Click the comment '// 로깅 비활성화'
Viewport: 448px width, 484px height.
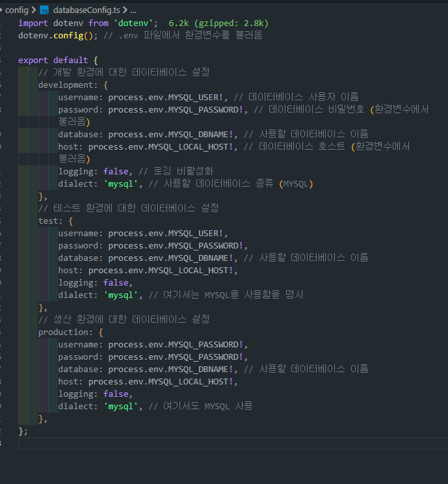point(176,171)
